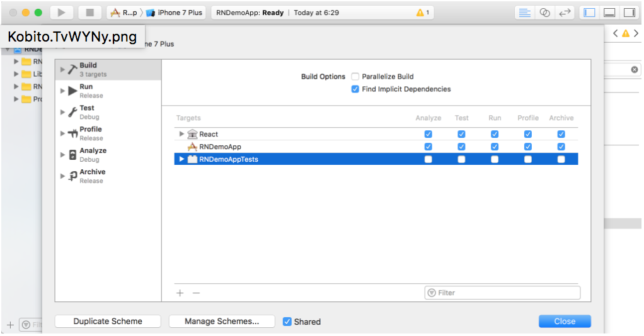Click the navigator add (+) button
The width and height of the screenshot is (644, 336).
(10, 325)
